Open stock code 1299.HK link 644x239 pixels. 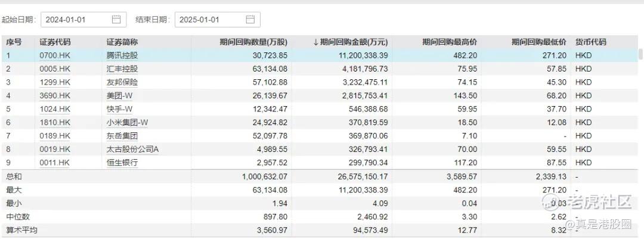point(55,82)
